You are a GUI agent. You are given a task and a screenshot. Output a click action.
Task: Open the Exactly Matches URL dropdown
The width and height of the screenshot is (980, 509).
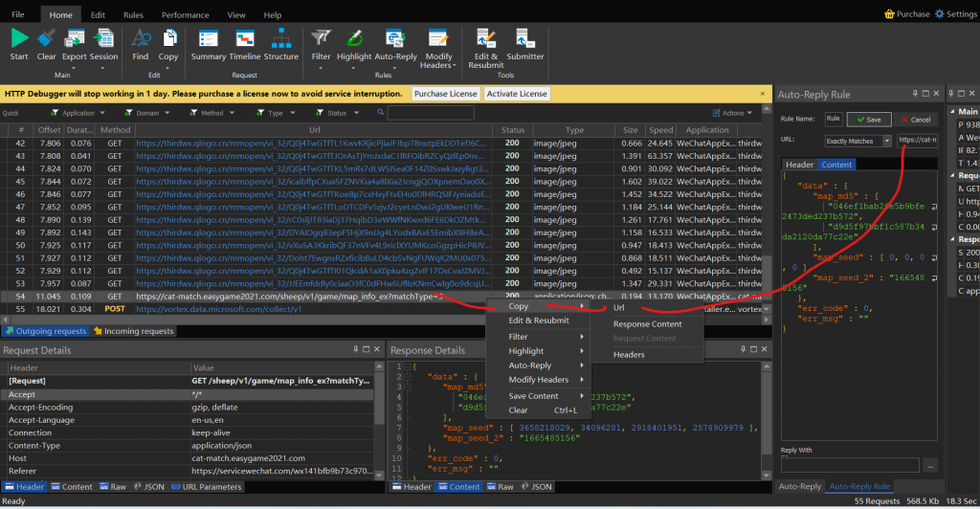884,141
